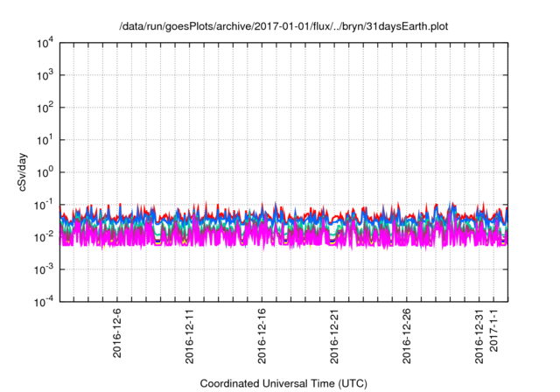Click the 10^2 y-axis tick label
Viewport: 560px width, 392px height.
point(45,108)
